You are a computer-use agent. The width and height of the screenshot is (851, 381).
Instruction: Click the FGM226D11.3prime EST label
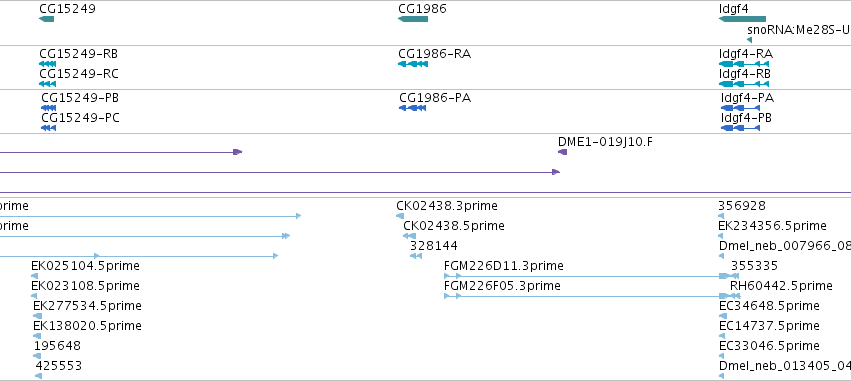pos(504,266)
